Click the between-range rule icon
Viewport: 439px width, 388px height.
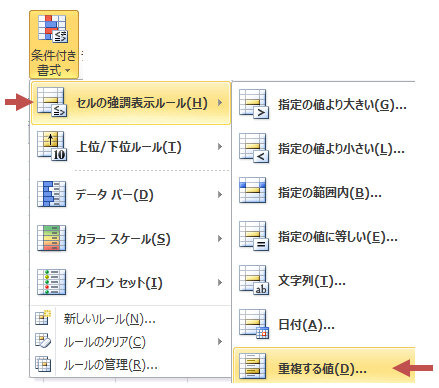click(x=253, y=191)
